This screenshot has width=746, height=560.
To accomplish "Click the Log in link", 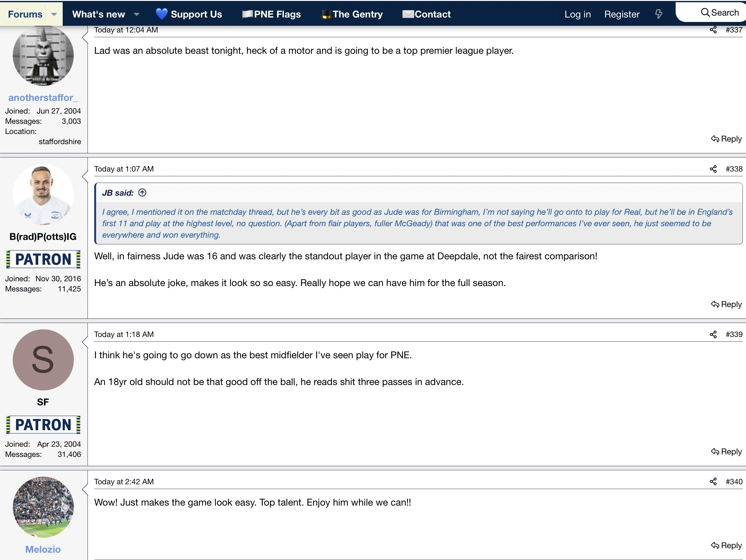I will [x=577, y=14].
